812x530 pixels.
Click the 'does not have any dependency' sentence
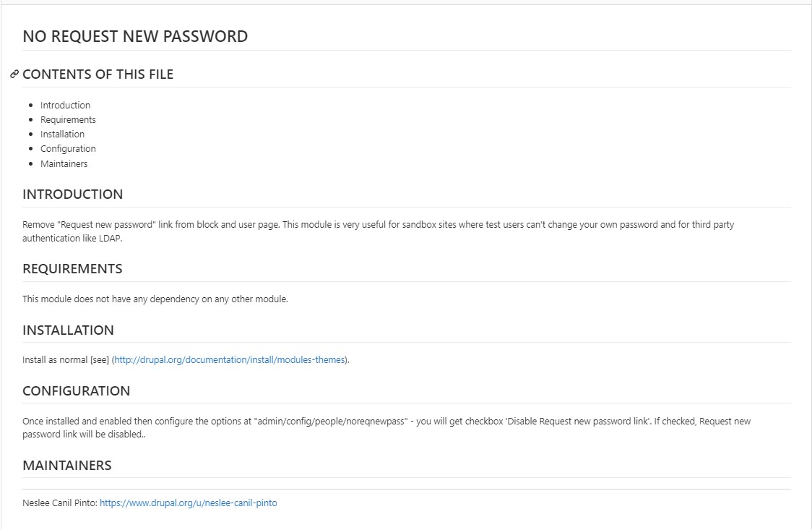pyautogui.click(x=155, y=299)
